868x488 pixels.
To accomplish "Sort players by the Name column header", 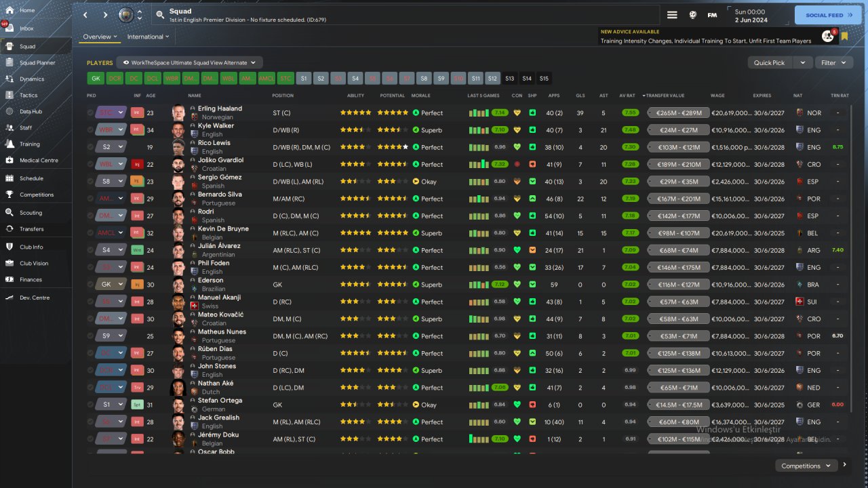I will [195, 96].
